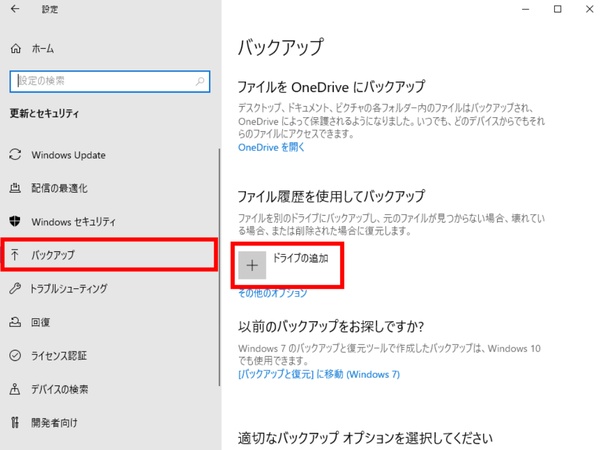Screen dimensions: 603x450
Task: Click the ライセンス認証 checkmark icon
Action: pyautogui.click(x=15, y=355)
